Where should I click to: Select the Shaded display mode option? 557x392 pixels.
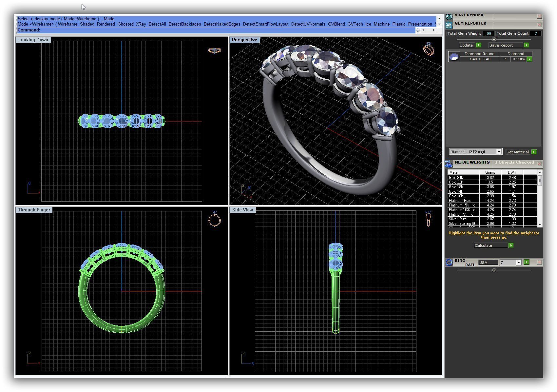point(87,24)
